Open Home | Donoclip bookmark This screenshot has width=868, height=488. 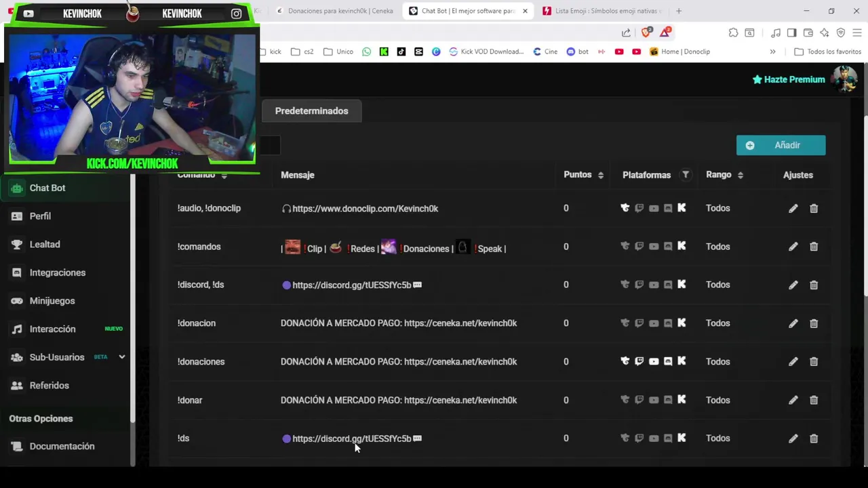pos(679,52)
